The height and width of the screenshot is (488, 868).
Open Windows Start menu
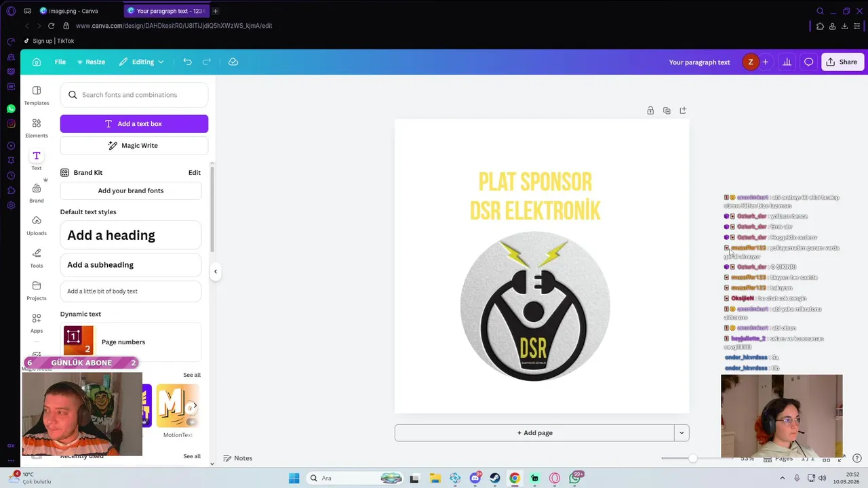294,478
